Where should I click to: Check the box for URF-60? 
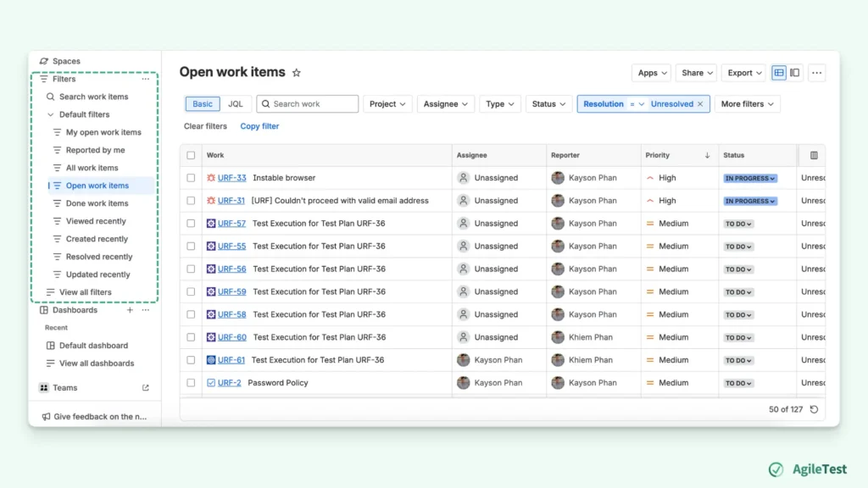click(x=191, y=337)
